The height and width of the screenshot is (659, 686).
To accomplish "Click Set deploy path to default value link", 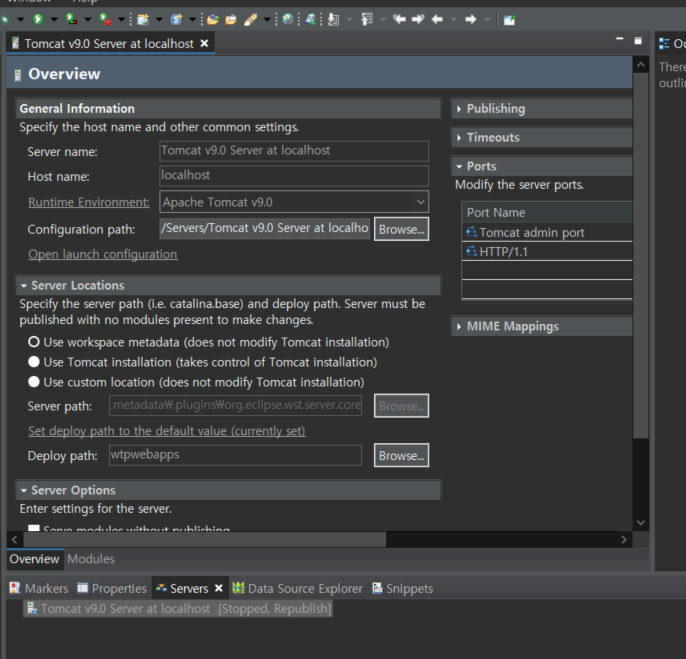I will click(x=167, y=431).
